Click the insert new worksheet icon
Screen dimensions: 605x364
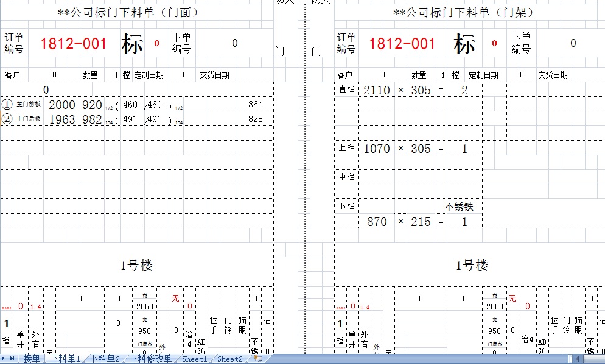point(258,359)
